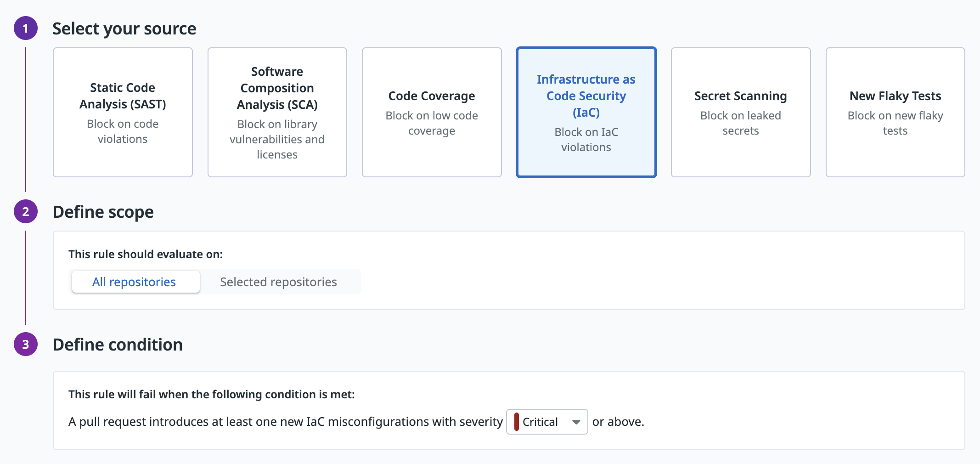
Task: Click the purple step 2 circle
Action: pos(26,212)
